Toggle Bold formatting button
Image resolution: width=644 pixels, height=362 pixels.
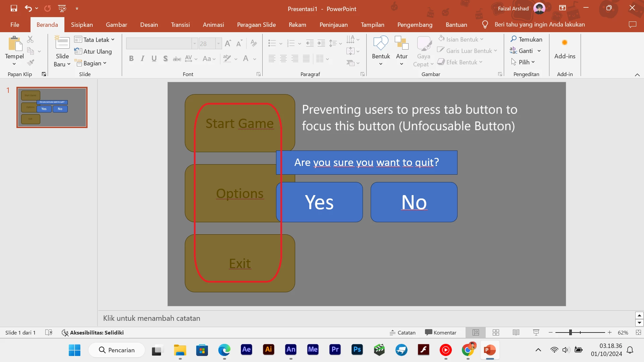(x=131, y=59)
